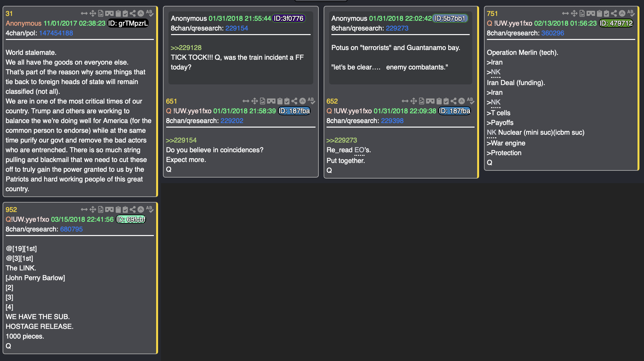Click the image file icon on post 952
This screenshot has height=361, width=644.
coord(101,209)
